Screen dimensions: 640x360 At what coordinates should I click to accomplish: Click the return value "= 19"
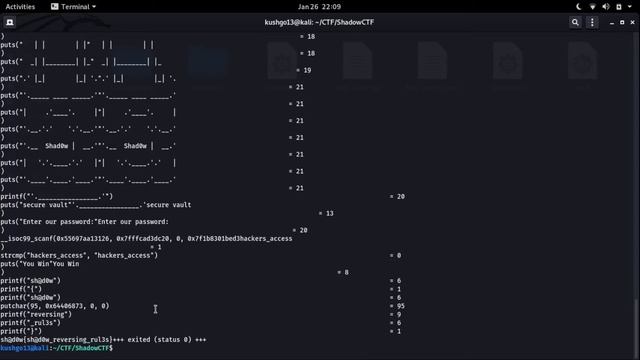303,70
